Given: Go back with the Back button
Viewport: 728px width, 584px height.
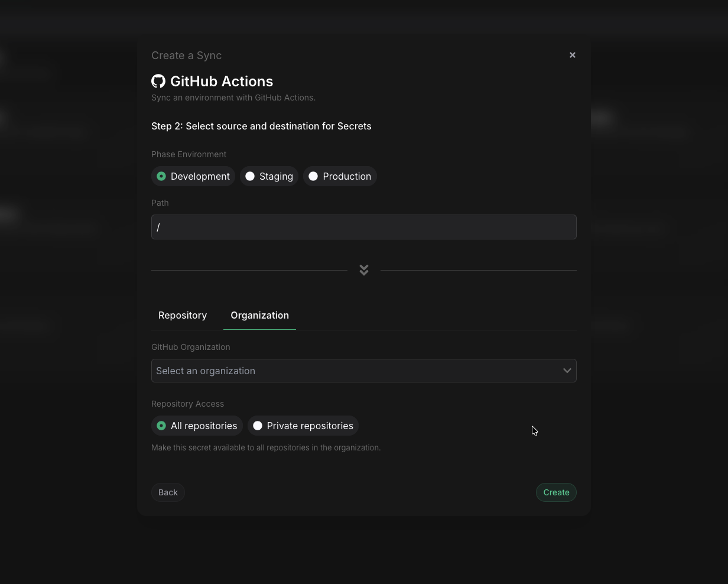Looking at the screenshot, I should [x=168, y=492].
